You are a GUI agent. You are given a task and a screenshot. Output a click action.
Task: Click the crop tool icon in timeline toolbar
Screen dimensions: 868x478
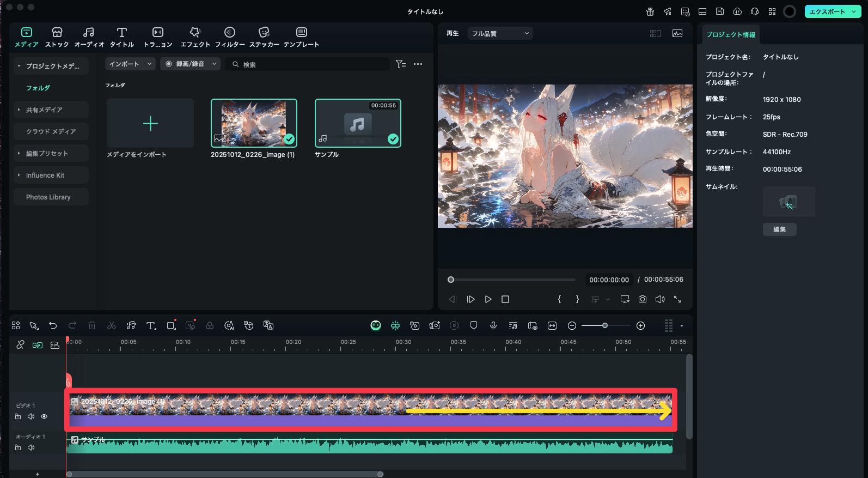(171, 325)
